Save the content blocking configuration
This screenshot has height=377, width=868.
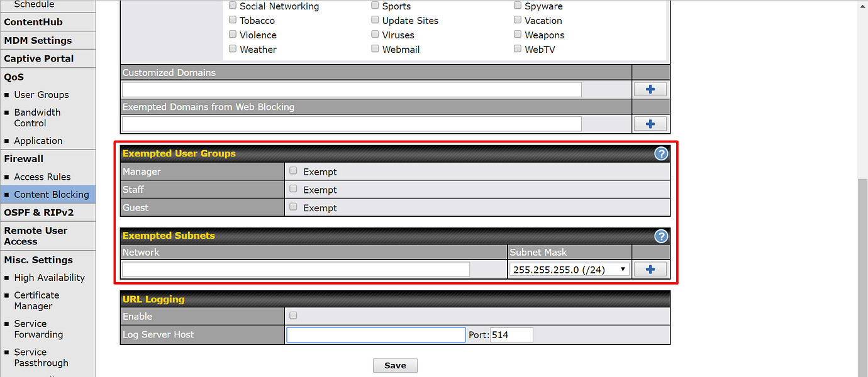(x=395, y=365)
